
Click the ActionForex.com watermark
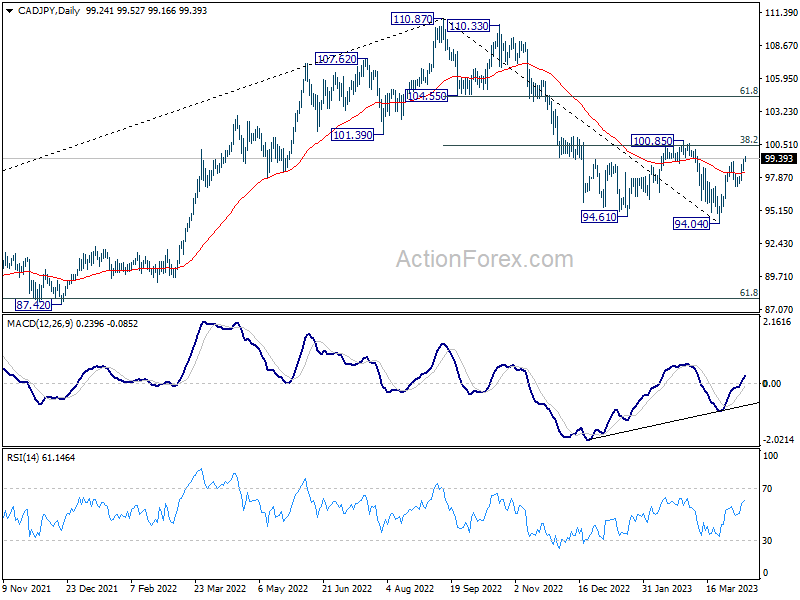(484, 260)
